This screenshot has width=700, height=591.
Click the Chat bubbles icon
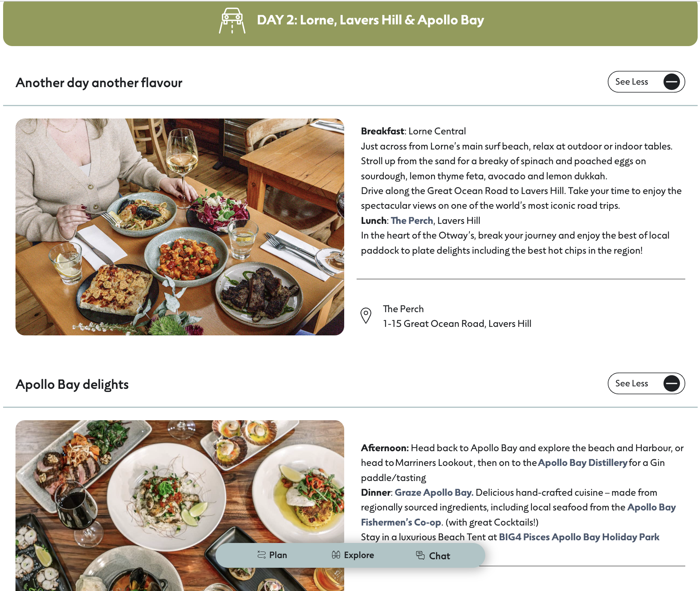(x=420, y=555)
